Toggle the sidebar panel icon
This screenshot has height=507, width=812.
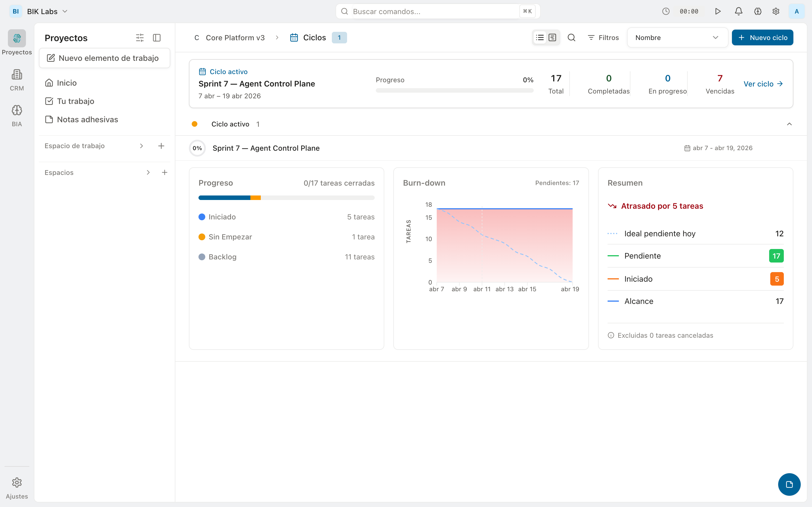point(156,37)
